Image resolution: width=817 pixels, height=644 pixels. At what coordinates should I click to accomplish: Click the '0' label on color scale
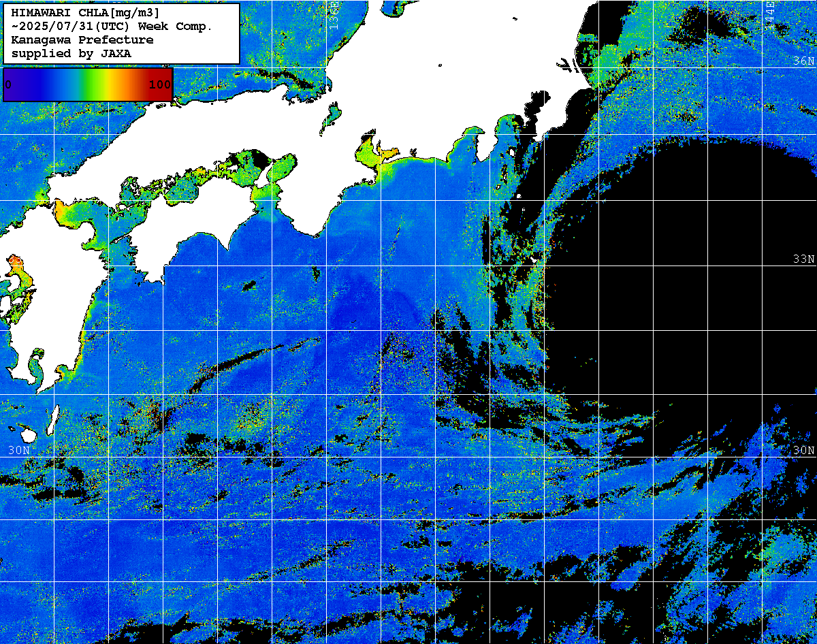(x=8, y=84)
